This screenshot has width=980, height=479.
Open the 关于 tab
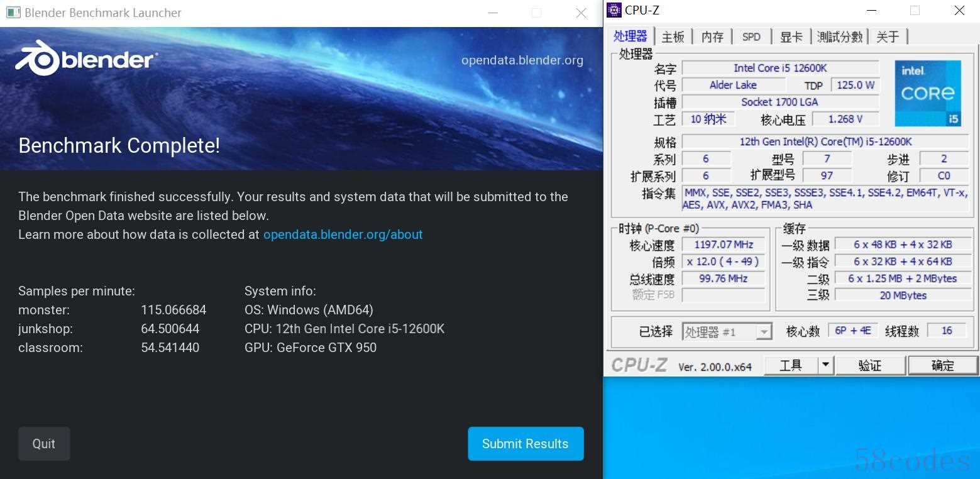point(888,37)
